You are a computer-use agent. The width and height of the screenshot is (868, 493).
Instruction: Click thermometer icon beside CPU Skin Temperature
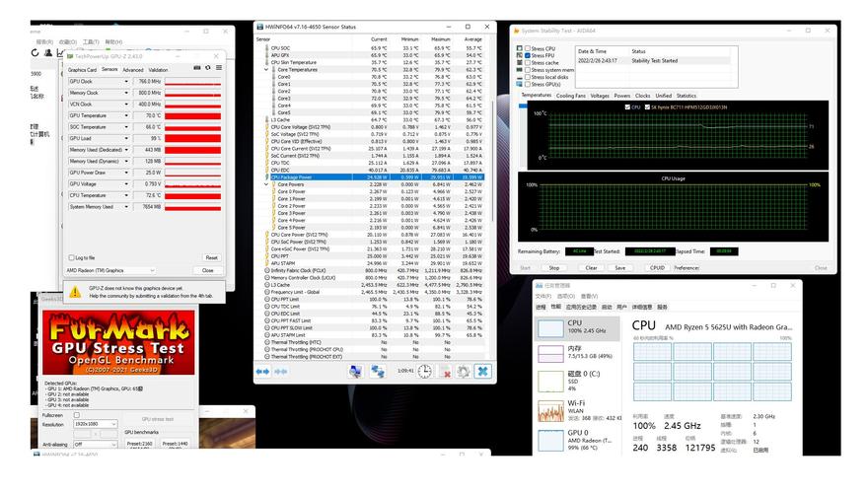[x=267, y=62]
